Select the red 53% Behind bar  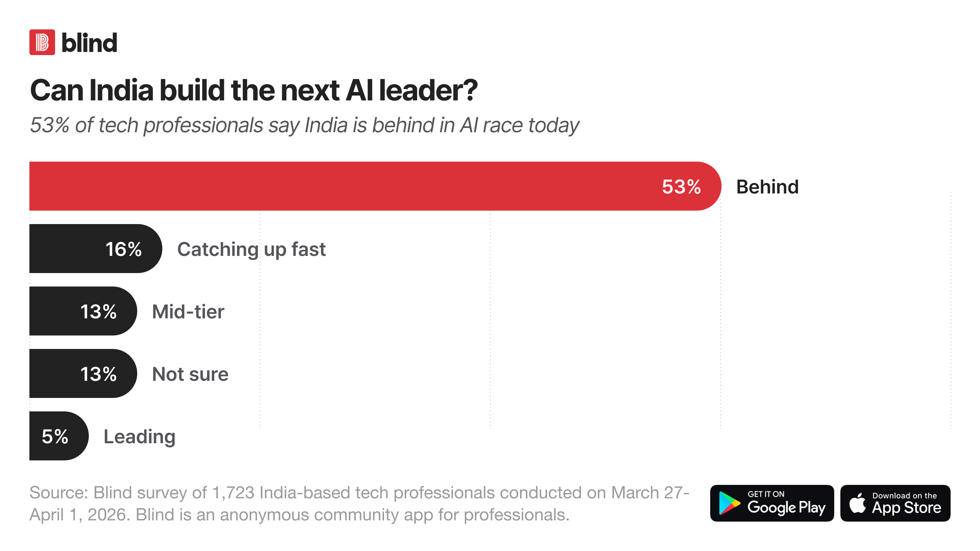pos(375,186)
